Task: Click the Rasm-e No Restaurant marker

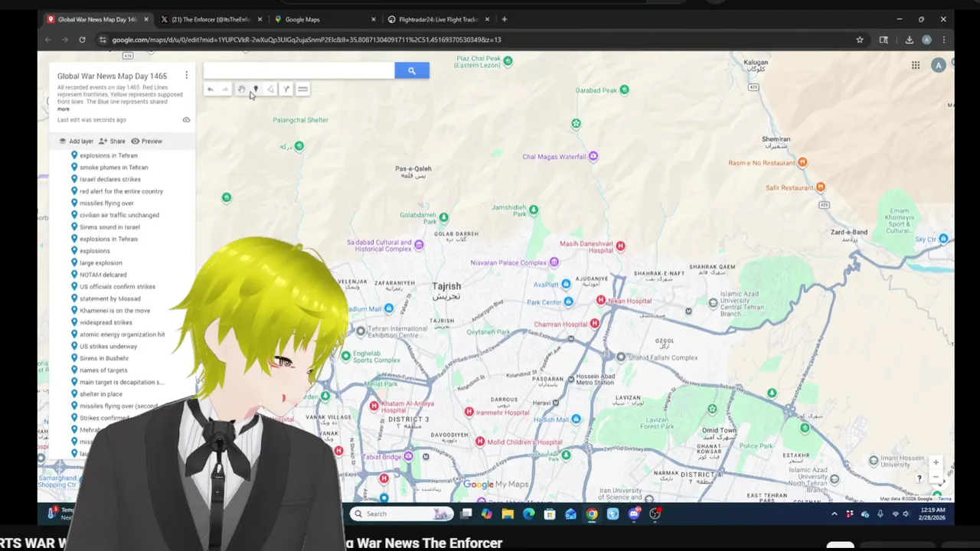Action: tap(802, 162)
